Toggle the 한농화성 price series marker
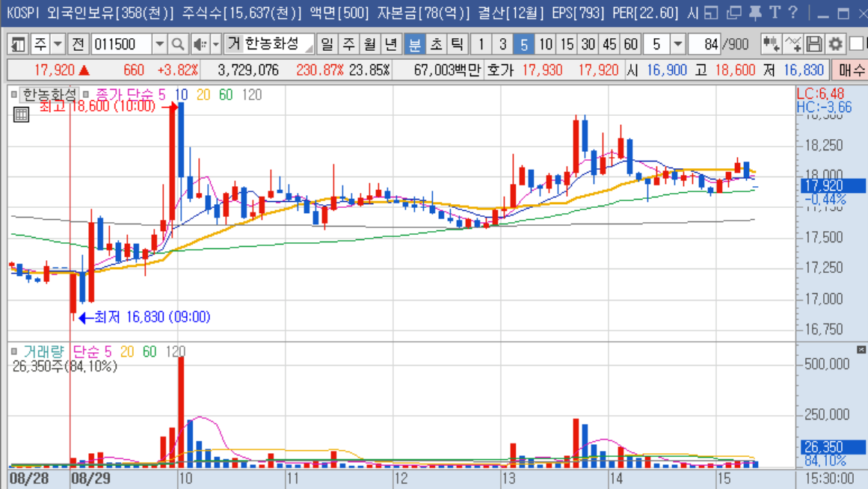 (14, 95)
